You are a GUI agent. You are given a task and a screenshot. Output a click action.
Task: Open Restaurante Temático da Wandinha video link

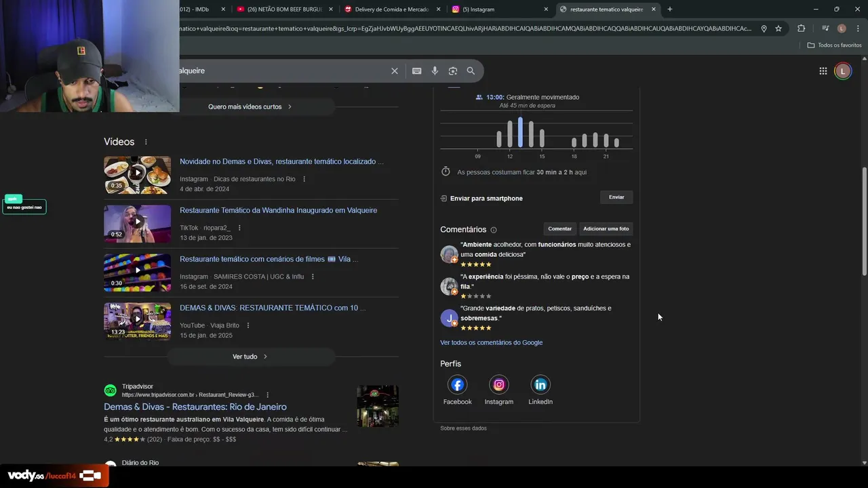[x=278, y=210]
